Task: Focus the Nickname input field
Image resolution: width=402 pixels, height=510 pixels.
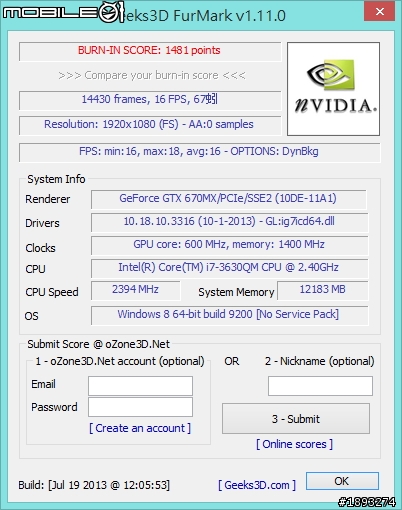Action: click(x=320, y=386)
